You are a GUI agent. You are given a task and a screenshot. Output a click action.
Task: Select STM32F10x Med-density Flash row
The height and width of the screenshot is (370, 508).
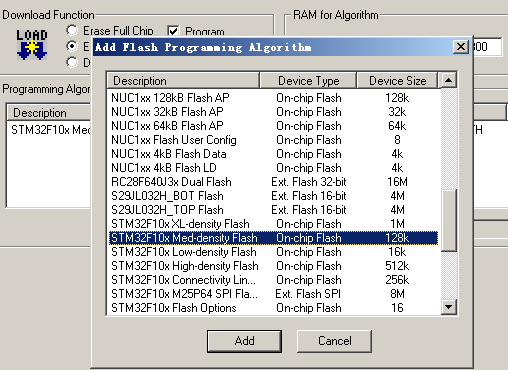[273, 238]
